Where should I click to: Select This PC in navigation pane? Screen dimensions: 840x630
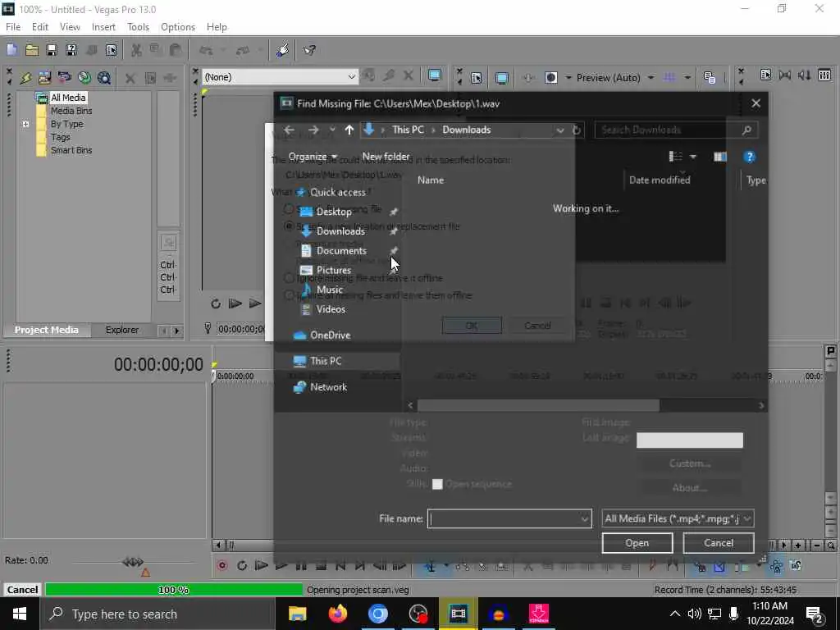[x=325, y=361]
